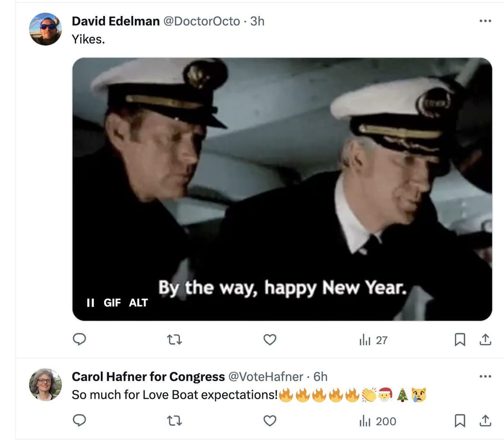Retweet David Edelman's Yikes post

pyautogui.click(x=174, y=339)
